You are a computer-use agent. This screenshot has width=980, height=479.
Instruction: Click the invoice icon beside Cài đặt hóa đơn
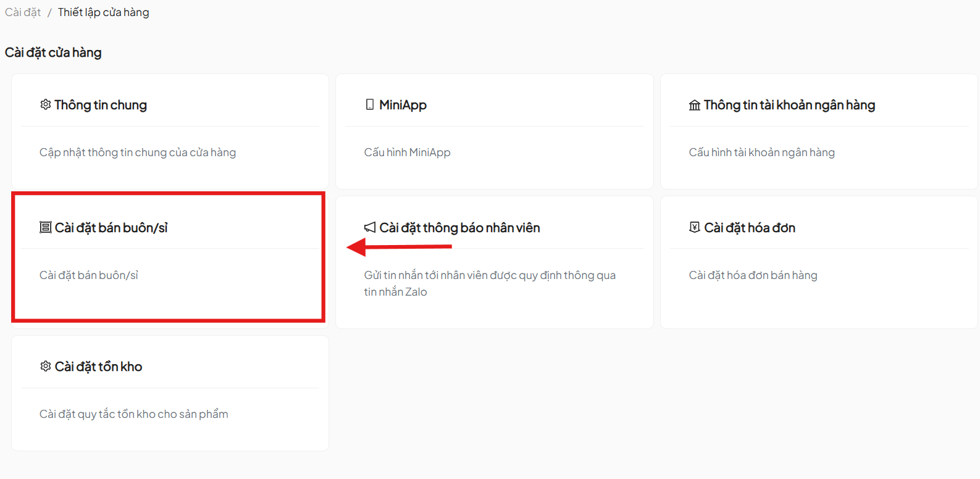click(x=694, y=228)
